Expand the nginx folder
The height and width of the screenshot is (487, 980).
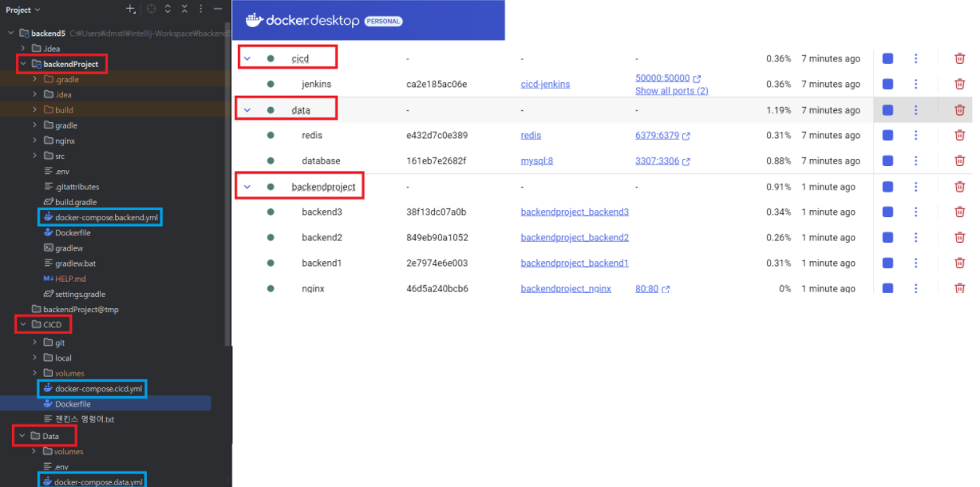click(x=35, y=141)
